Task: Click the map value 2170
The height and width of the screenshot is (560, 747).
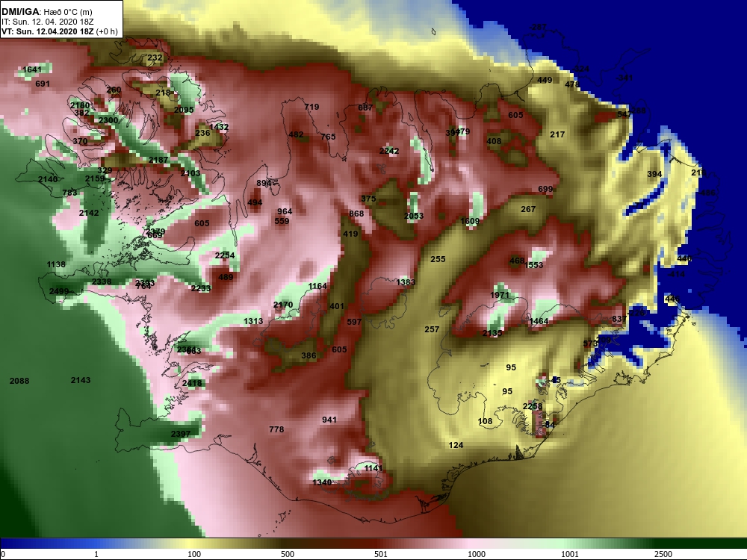Action: tap(283, 305)
